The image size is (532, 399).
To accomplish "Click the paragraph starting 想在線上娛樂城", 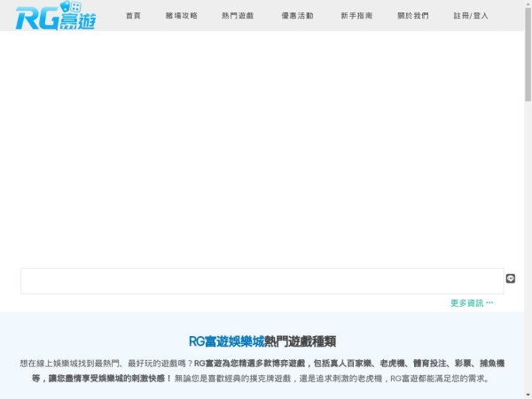I will pyautogui.click(x=262, y=371).
